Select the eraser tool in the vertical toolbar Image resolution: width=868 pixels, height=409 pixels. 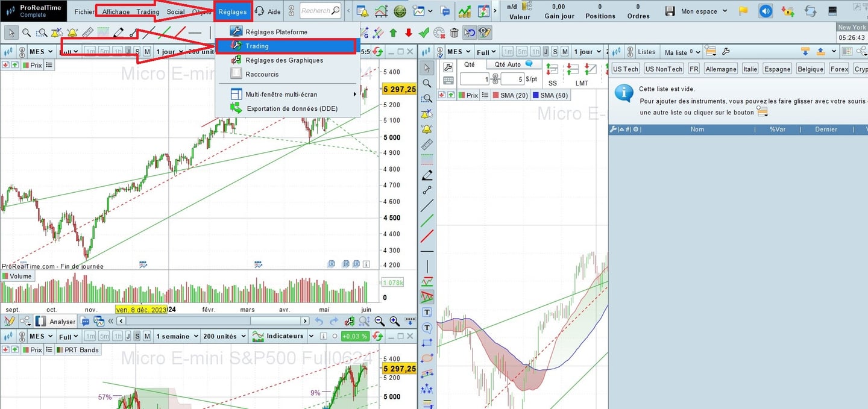click(427, 175)
